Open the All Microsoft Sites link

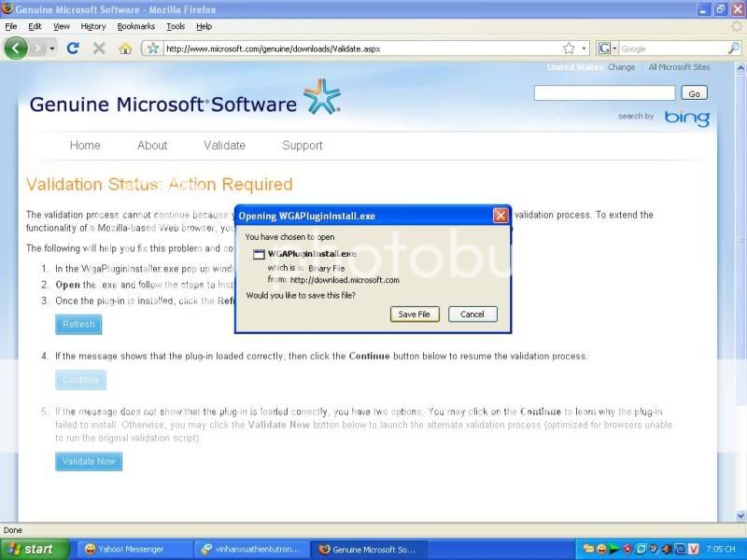tap(679, 67)
